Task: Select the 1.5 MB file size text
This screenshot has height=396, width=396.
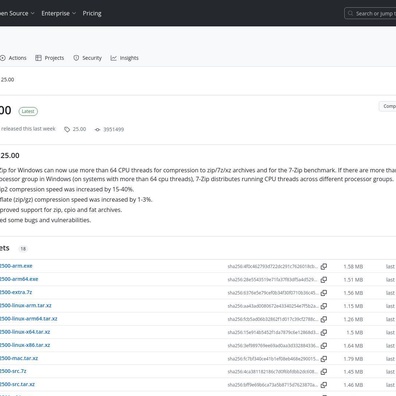Action: coord(355,333)
